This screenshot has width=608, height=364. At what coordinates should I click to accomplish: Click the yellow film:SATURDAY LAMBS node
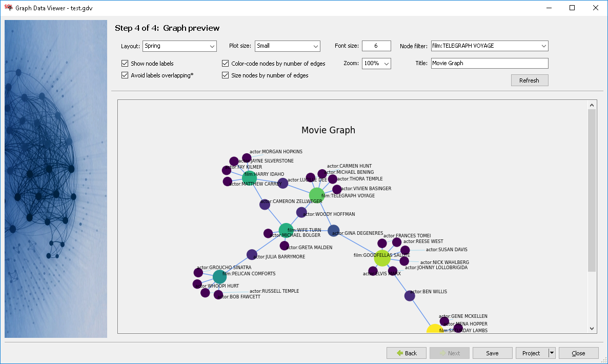(x=435, y=329)
